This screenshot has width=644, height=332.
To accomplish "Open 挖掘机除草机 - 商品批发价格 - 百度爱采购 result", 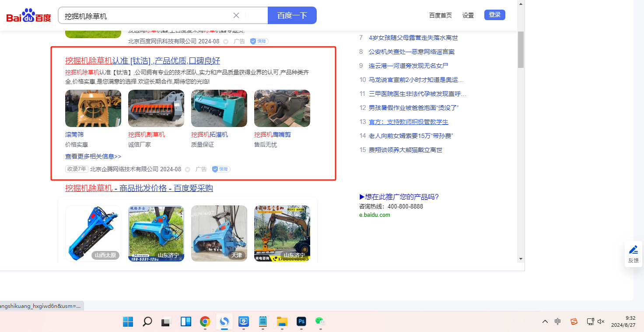I will click(x=139, y=188).
